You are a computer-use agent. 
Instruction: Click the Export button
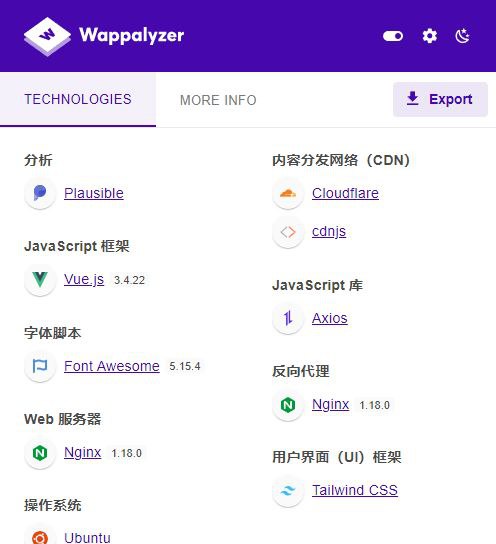pyautogui.click(x=440, y=99)
